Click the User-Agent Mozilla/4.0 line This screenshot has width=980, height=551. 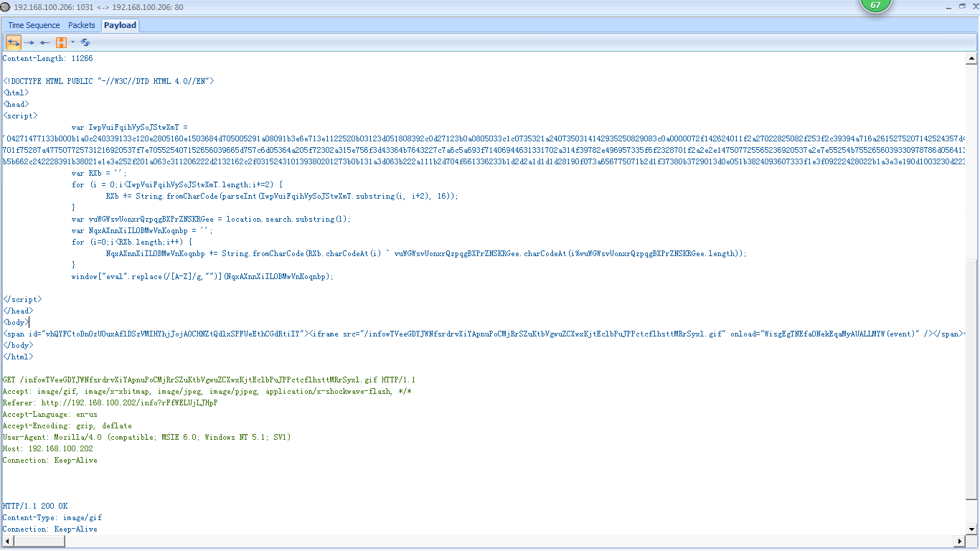[146, 437]
